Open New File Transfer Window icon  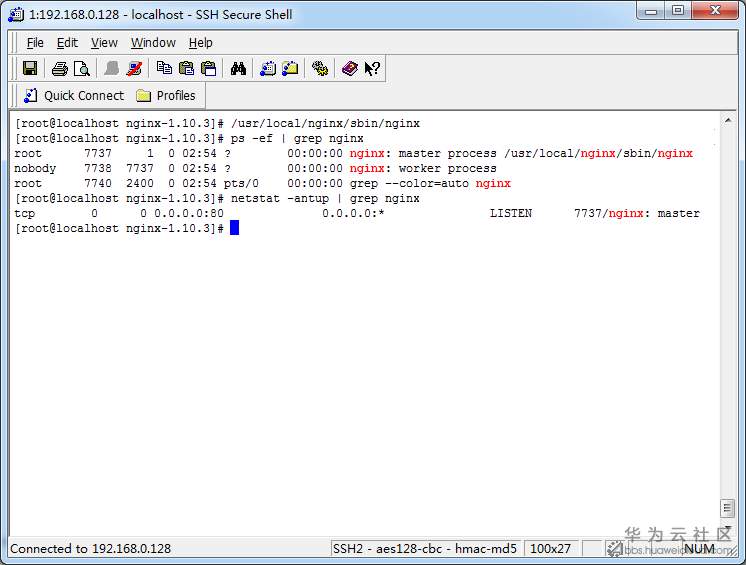tap(290, 68)
